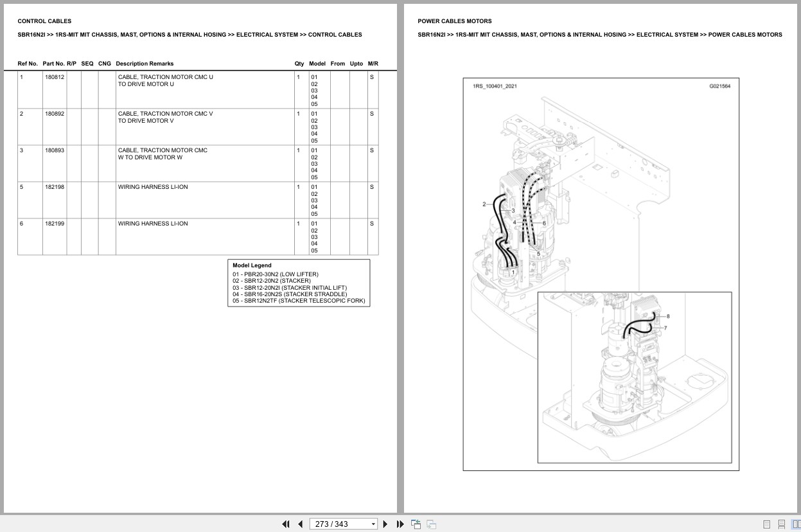
Task: Click callout number 2 in the diagram
Action: [484, 204]
